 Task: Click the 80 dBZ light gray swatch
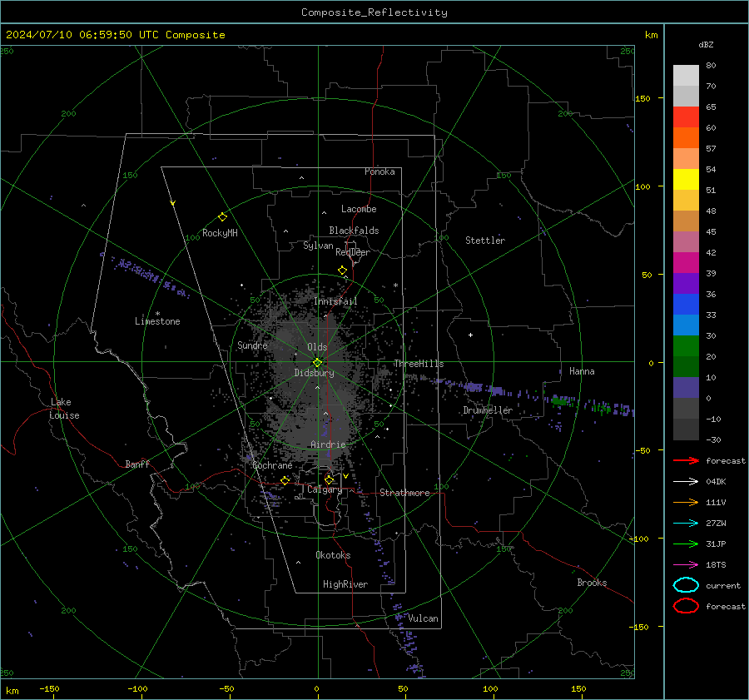click(x=686, y=75)
